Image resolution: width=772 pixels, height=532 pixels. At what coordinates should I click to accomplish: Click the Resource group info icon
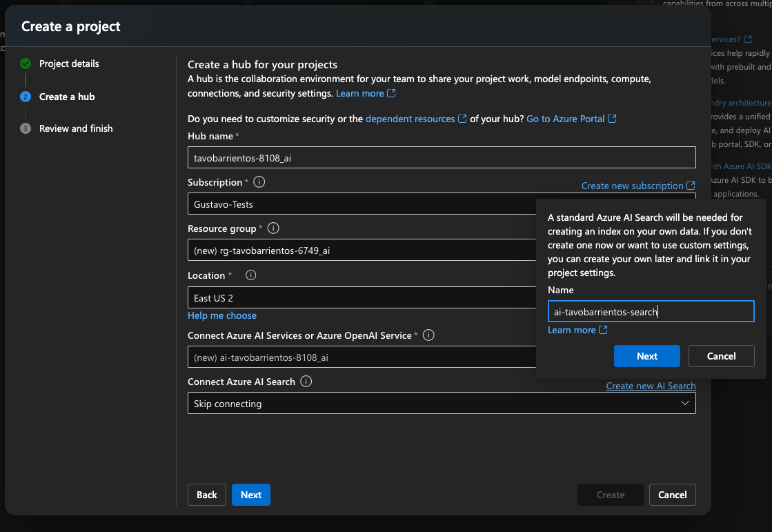[x=273, y=228]
